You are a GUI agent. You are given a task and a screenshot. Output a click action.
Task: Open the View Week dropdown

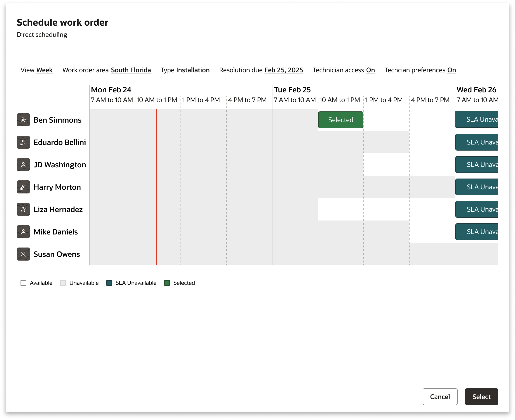44,70
